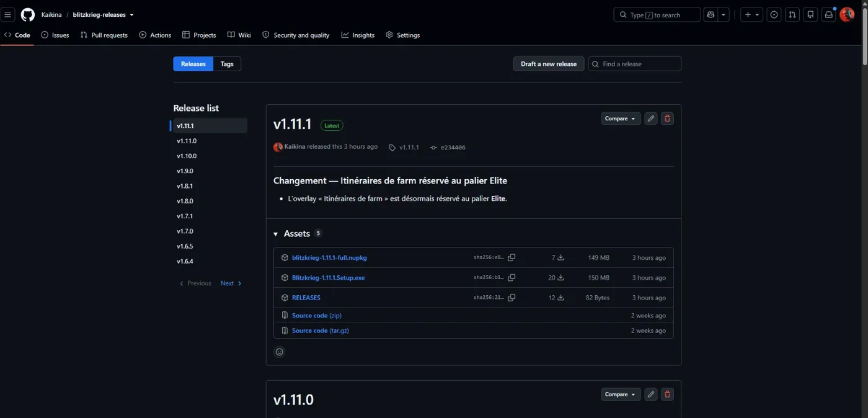This screenshot has height=418, width=868.
Task: Download Blitzkrieg-1.11.1.Setup.exe
Action: [x=328, y=278]
